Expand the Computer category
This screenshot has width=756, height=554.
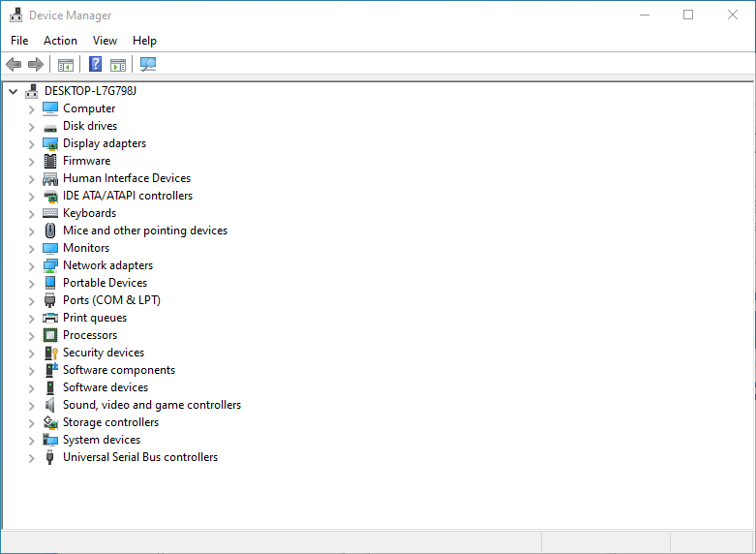click(x=31, y=109)
